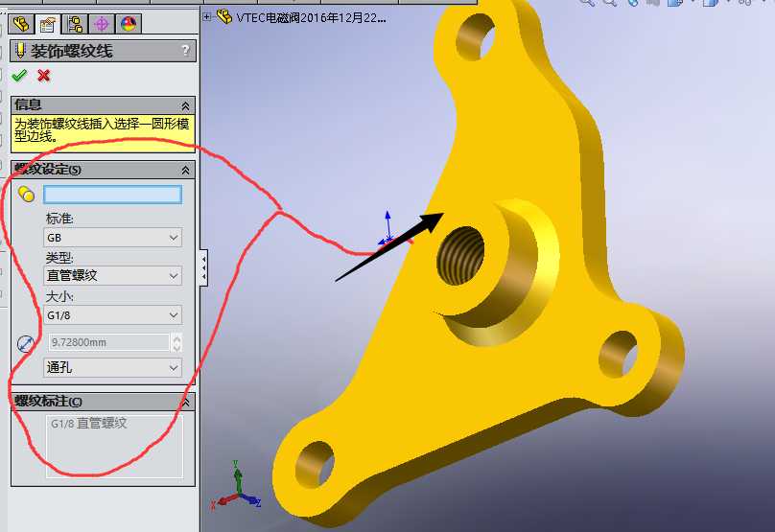Screen dimensions: 775x532
Task: Click the circular edge selection icon
Action: pyautogui.click(x=26, y=195)
